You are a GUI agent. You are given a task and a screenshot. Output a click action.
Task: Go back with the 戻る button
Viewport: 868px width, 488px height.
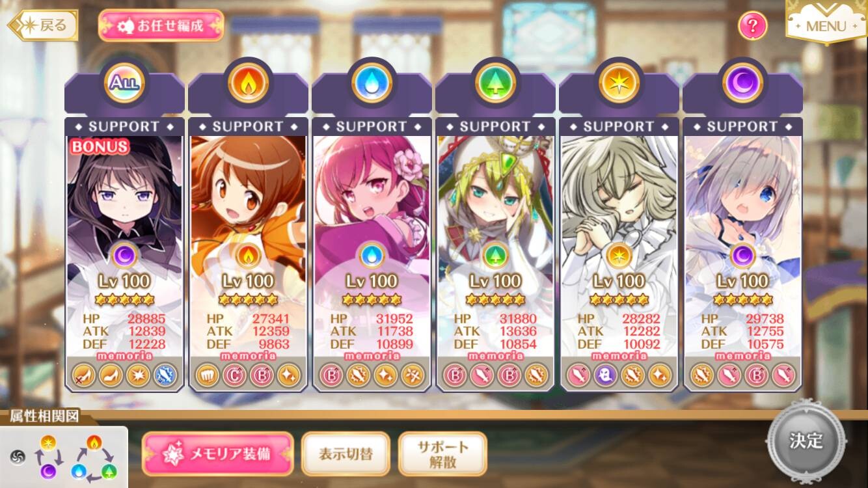click(x=43, y=25)
